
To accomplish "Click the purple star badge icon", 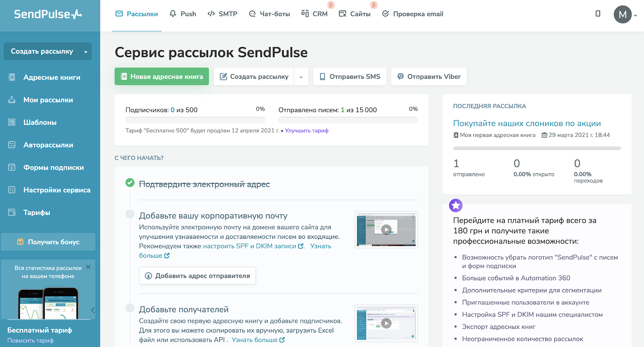I will (456, 205).
